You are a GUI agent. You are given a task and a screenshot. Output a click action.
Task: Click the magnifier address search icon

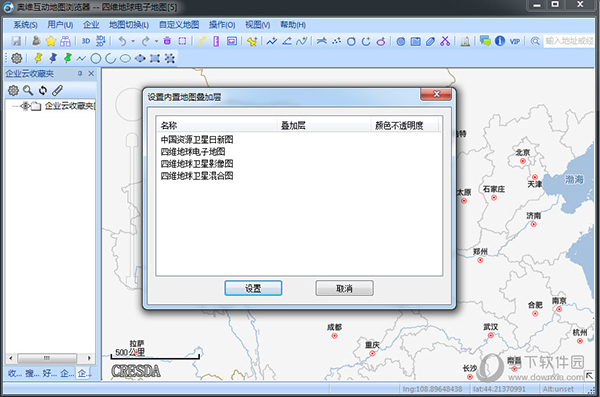tap(535, 41)
